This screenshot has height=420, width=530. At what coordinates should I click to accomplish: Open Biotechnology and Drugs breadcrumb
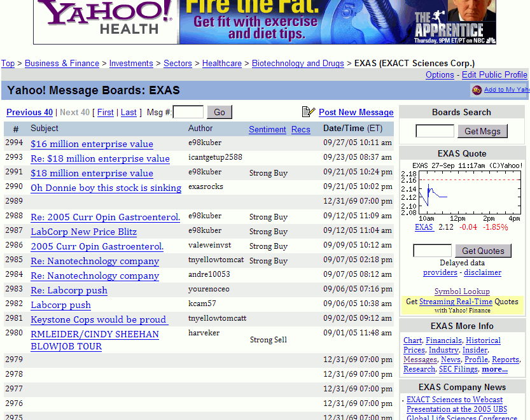pos(298,63)
